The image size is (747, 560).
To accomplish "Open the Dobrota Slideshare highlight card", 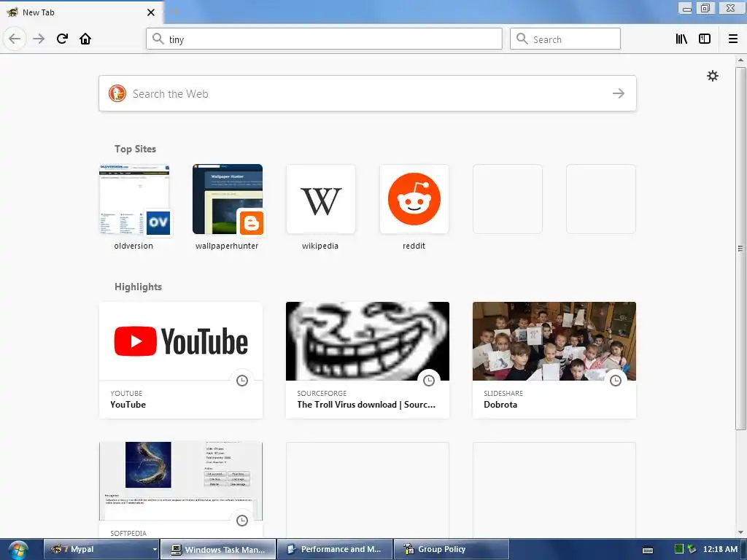I will click(554, 360).
